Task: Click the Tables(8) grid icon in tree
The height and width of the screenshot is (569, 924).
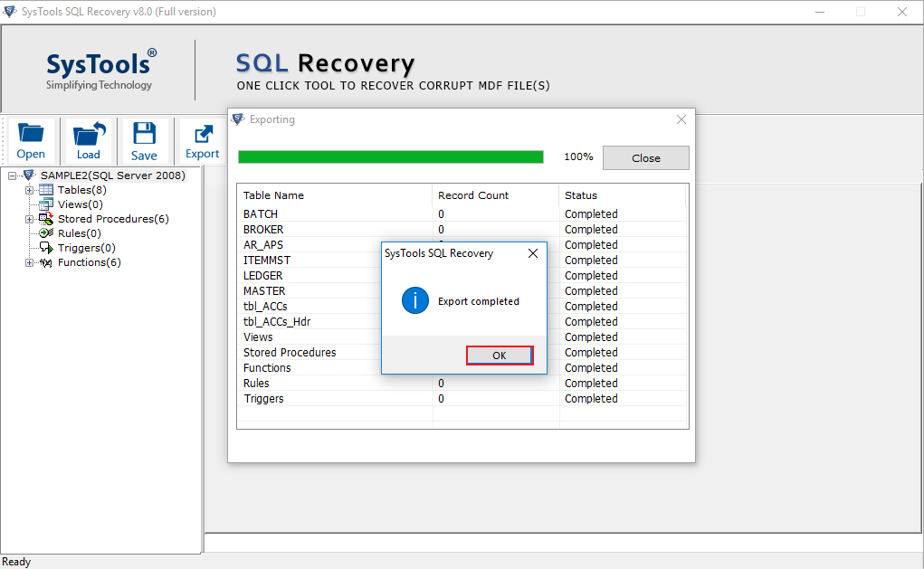Action: tap(46, 190)
